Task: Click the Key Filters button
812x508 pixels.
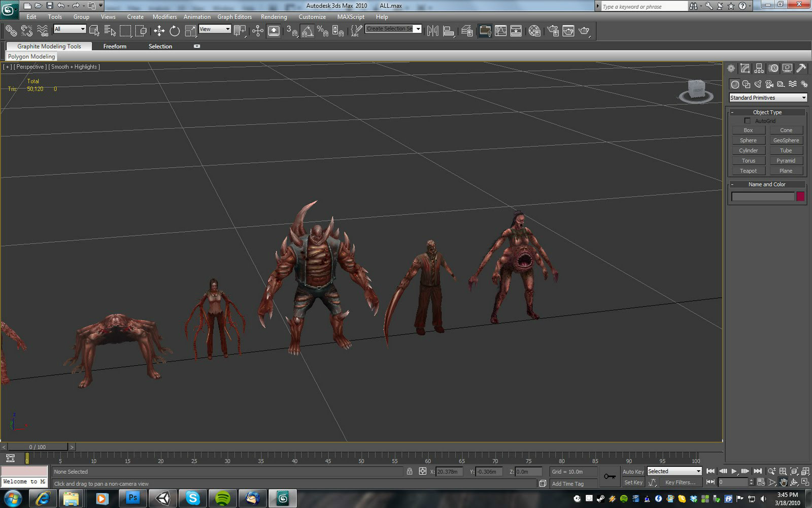Action: 680,482
